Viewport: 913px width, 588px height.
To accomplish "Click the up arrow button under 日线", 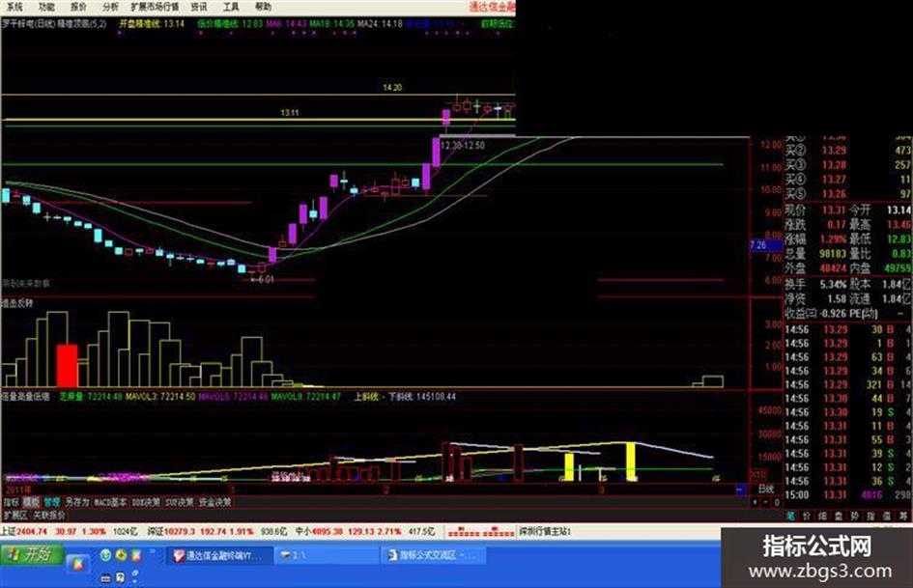I will point(756,502).
